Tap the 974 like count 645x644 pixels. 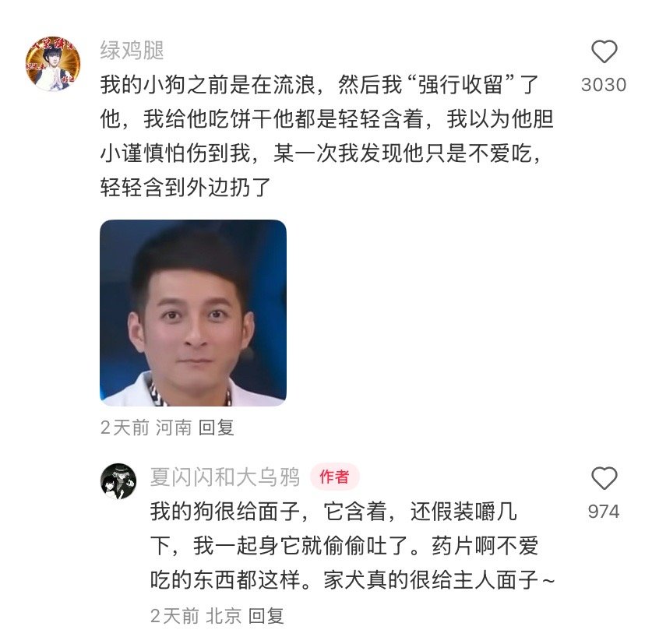pyautogui.click(x=604, y=512)
